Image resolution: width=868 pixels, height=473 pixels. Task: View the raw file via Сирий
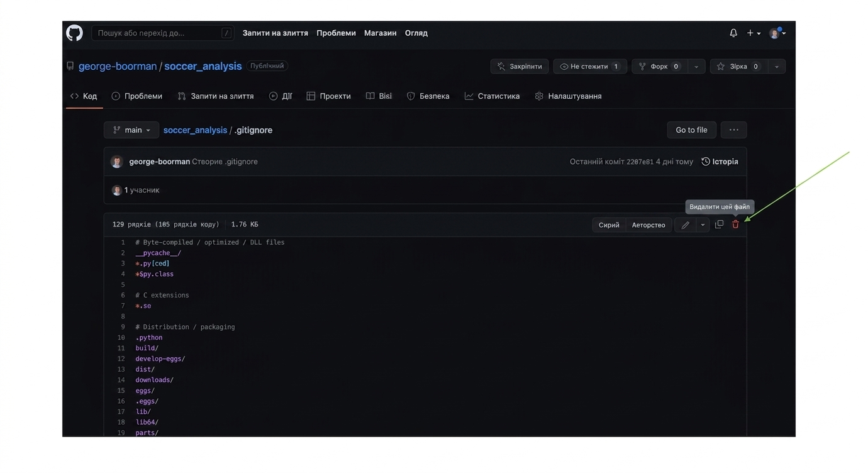[x=609, y=225]
